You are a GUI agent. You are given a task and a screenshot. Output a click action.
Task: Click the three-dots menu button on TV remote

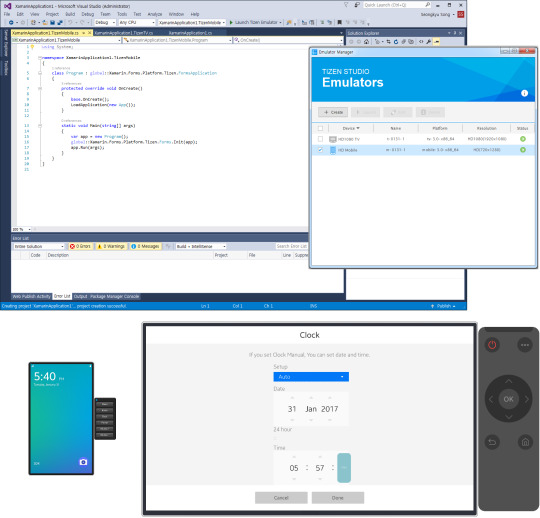[525, 345]
